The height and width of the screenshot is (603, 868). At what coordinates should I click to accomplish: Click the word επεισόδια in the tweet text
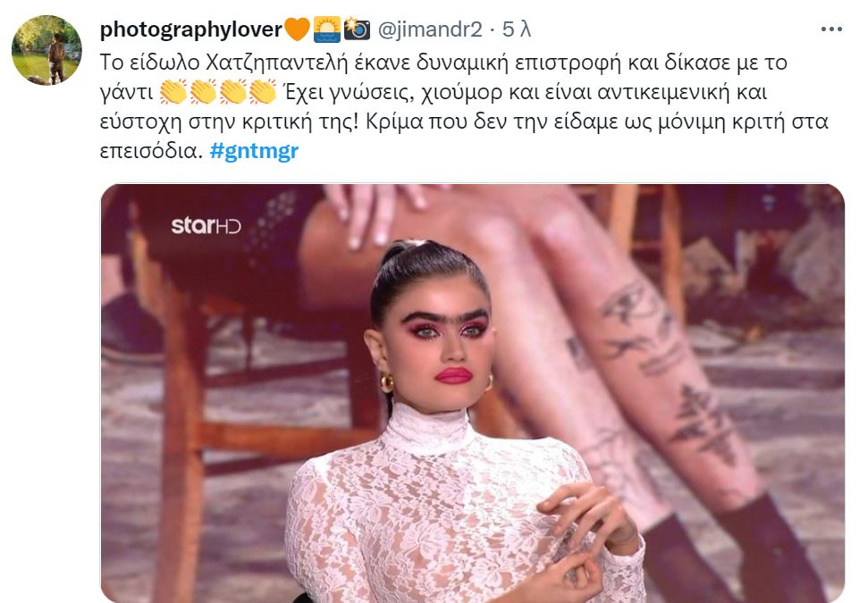(x=151, y=150)
